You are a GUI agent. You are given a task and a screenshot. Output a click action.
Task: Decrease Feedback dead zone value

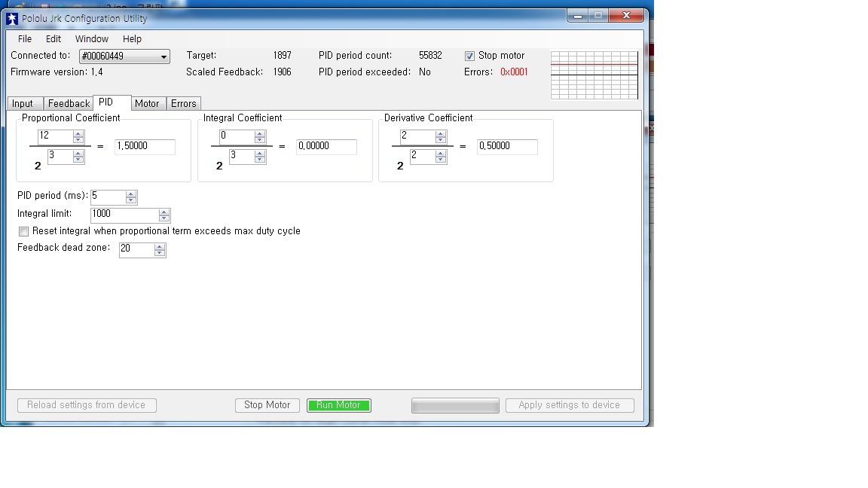pyautogui.click(x=160, y=253)
